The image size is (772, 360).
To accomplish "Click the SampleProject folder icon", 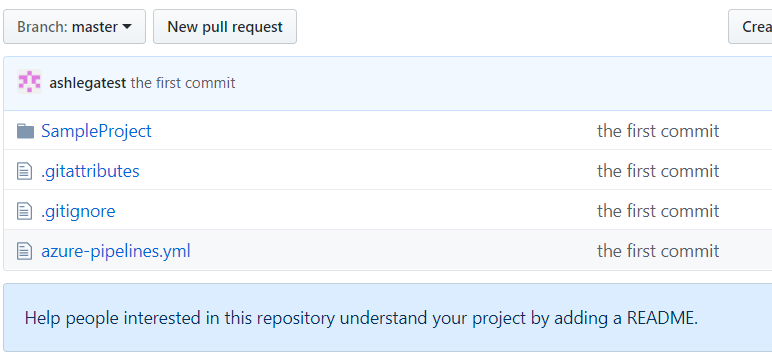I will pyautogui.click(x=25, y=131).
